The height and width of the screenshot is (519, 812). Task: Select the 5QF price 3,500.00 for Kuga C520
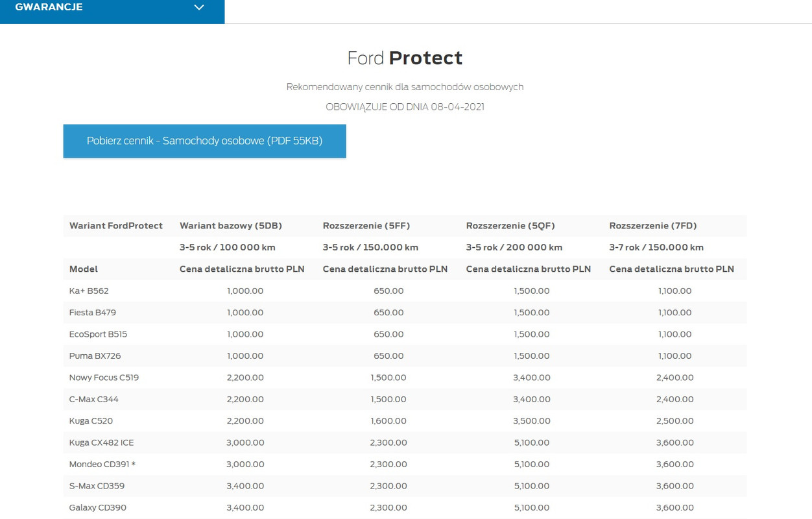click(x=532, y=421)
